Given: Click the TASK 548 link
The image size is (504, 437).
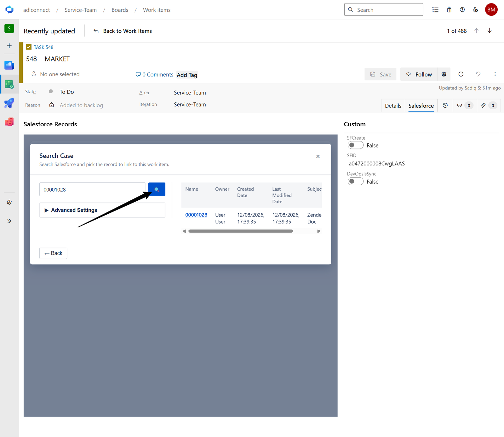Looking at the screenshot, I should [x=43, y=47].
